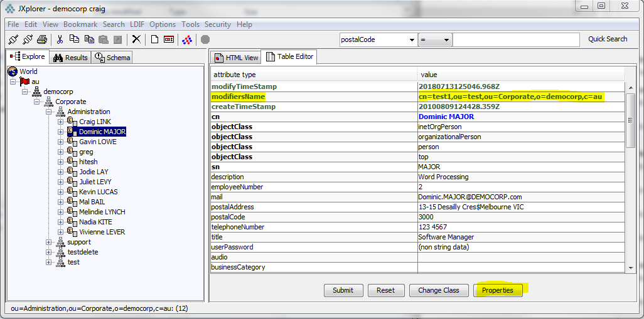Click the org unit icon beside support
The height and width of the screenshot is (319, 644).
[x=60, y=242]
